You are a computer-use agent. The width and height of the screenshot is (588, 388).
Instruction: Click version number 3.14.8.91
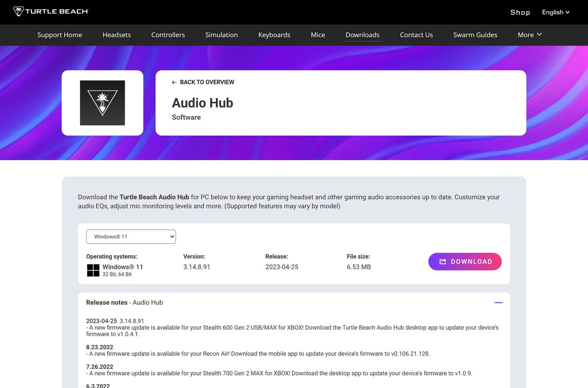tap(196, 267)
